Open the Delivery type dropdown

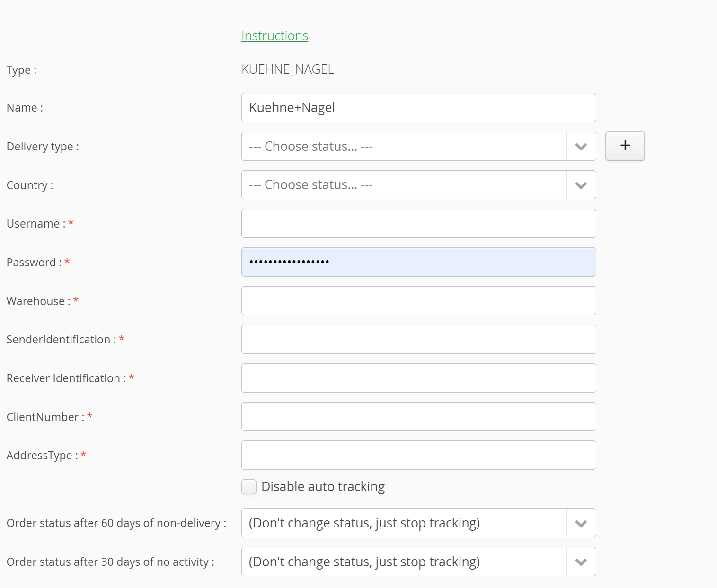click(418, 146)
